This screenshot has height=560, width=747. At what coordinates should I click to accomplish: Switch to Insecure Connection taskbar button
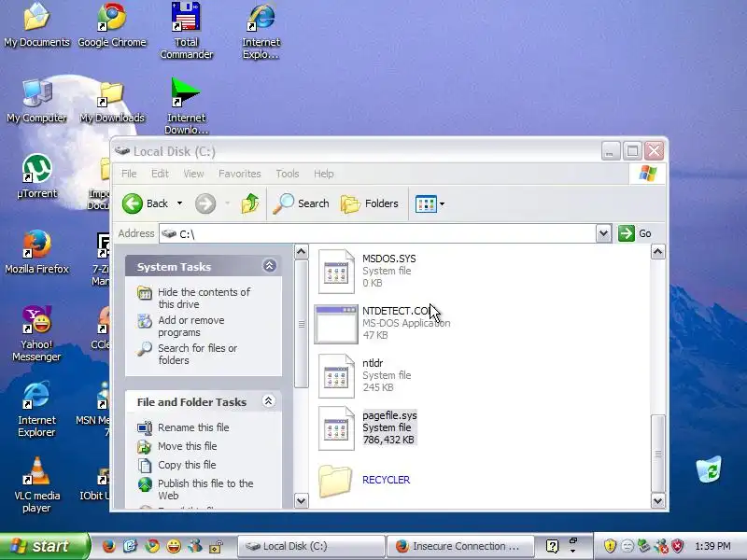click(460, 546)
